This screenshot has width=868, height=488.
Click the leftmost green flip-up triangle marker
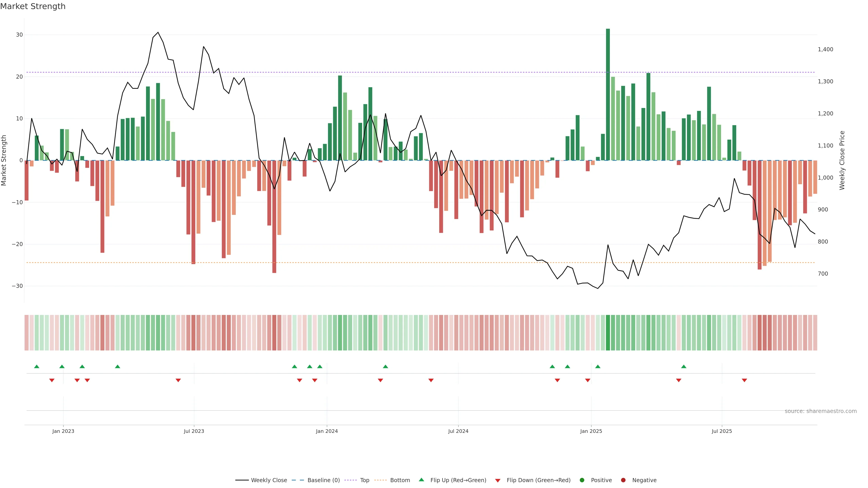coord(37,366)
